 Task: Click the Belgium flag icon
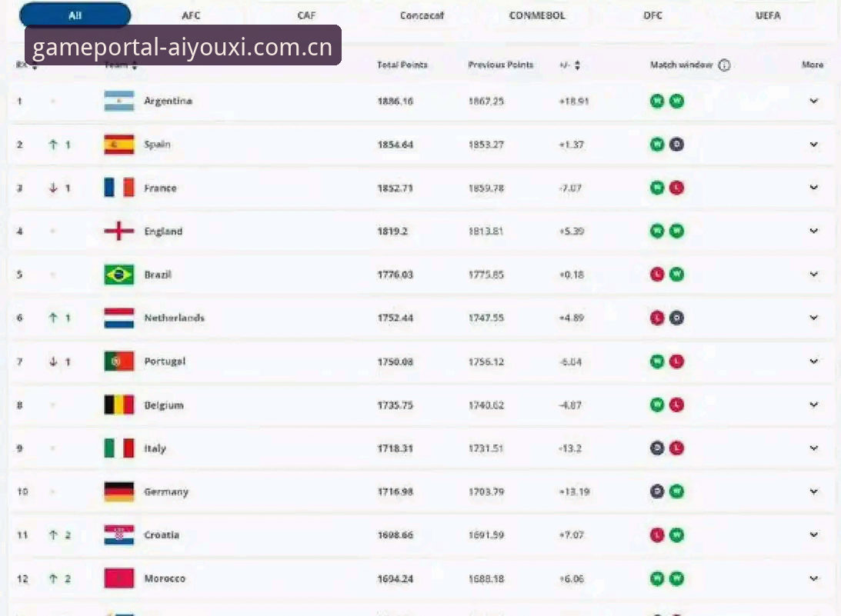119,405
